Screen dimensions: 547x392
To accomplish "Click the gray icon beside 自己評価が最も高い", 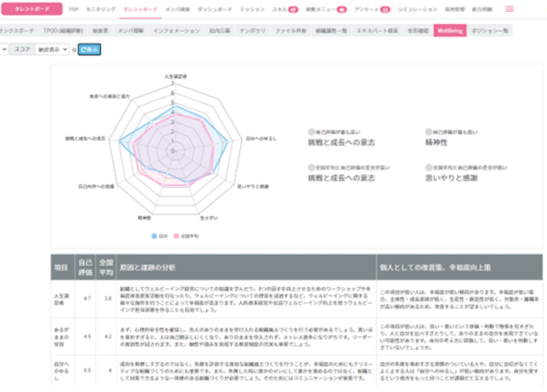I will tap(312, 130).
